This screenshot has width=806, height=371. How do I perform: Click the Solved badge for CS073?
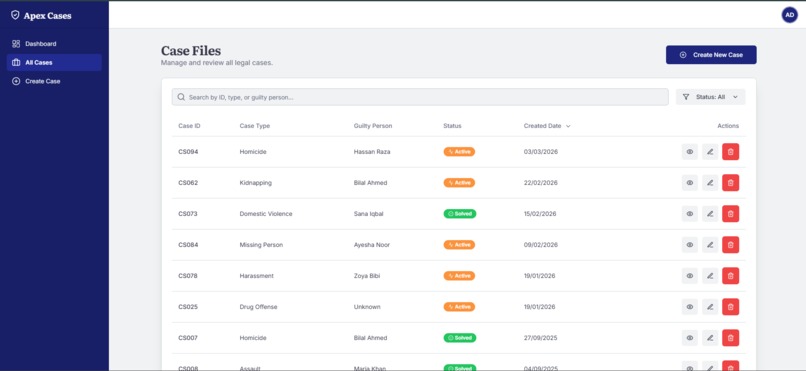point(460,214)
